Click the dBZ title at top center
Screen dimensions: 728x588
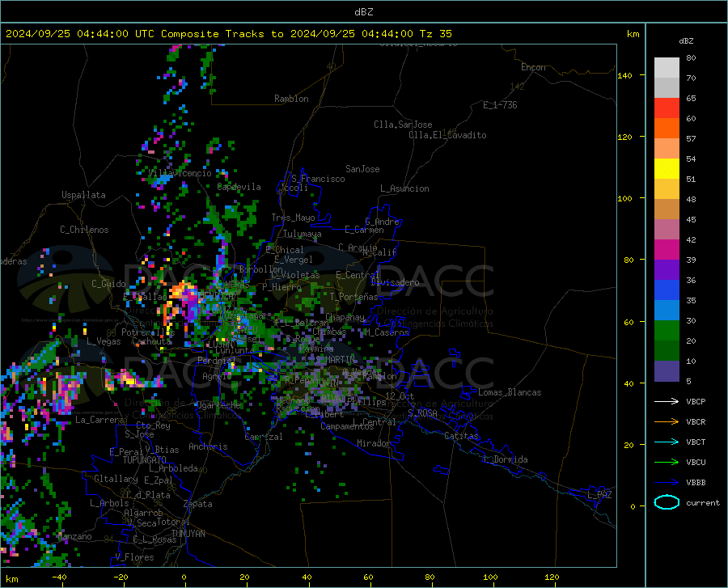tap(363, 12)
